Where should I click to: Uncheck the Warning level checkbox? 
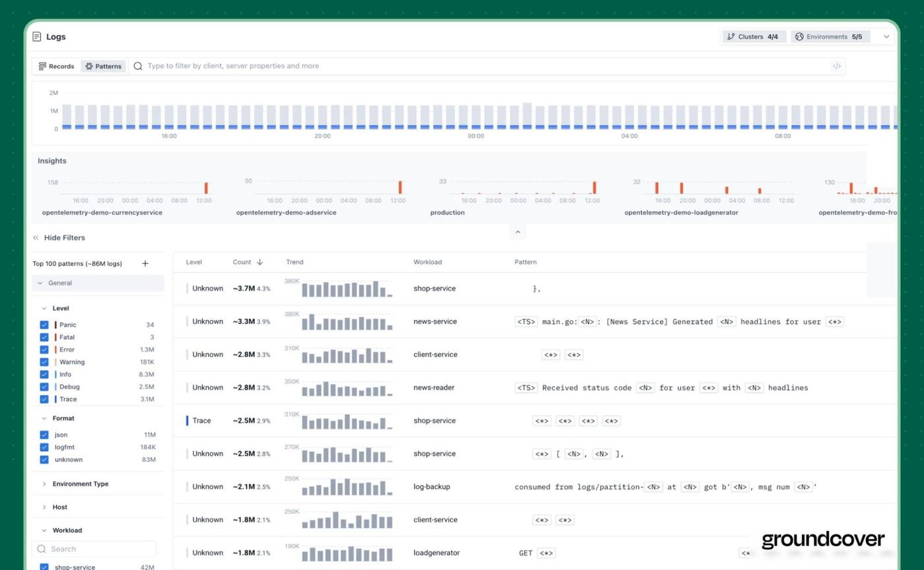(x=44, y=362)
